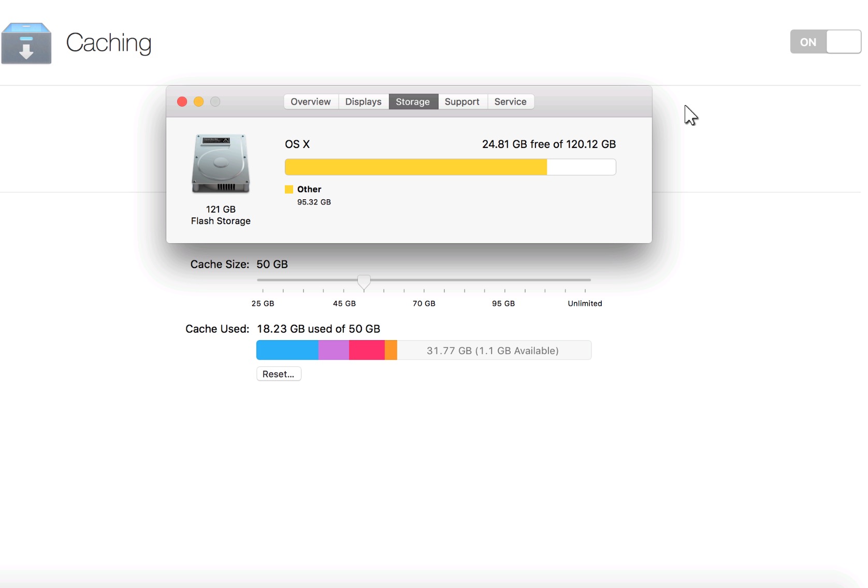
Task: Click the purple cache usage segment
Action: pyautogui.click(x=334, y=350)
